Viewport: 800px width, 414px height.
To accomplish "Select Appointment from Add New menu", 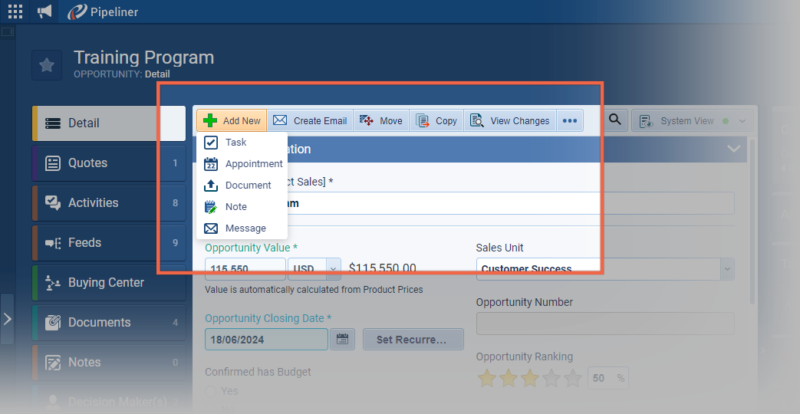I will 242,164.
